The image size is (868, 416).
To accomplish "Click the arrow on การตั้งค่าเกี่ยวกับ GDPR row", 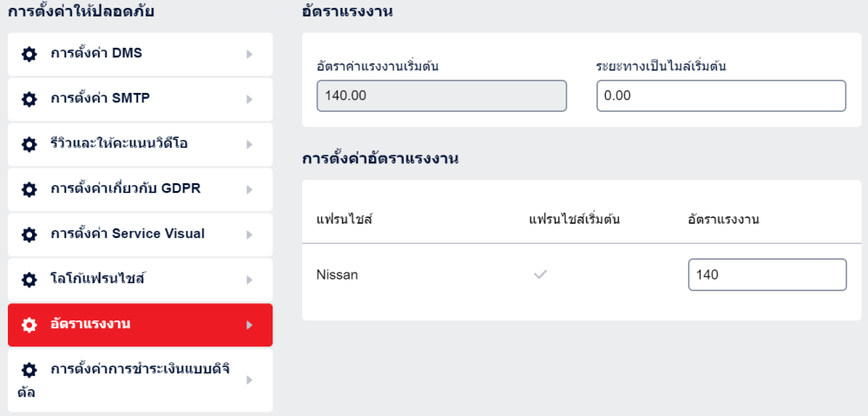I will [x=249, y=189].
